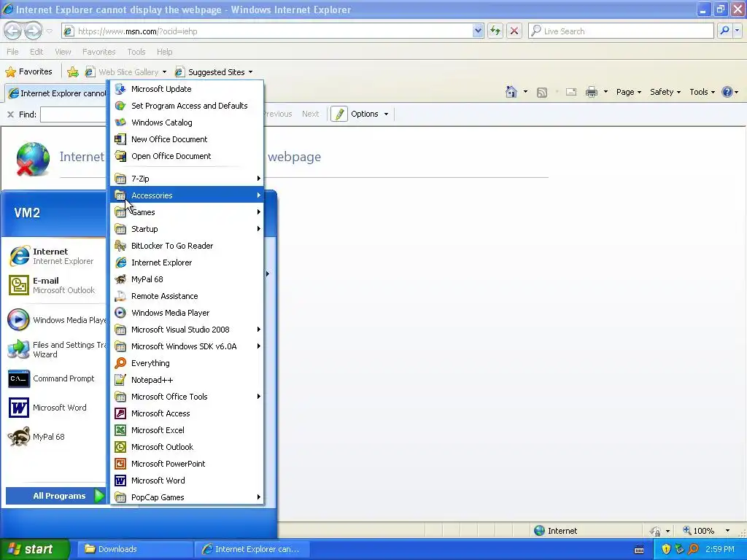Click Open Office Document entry
The height and width of the screenshot is (560, 747).
click(187, 156)
